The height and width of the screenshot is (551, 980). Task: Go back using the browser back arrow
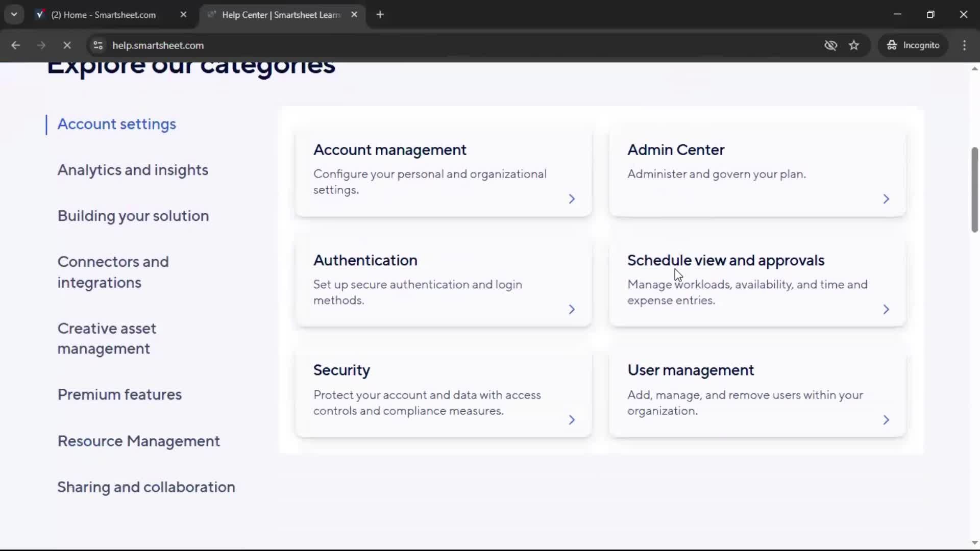[x=15, y=45]
